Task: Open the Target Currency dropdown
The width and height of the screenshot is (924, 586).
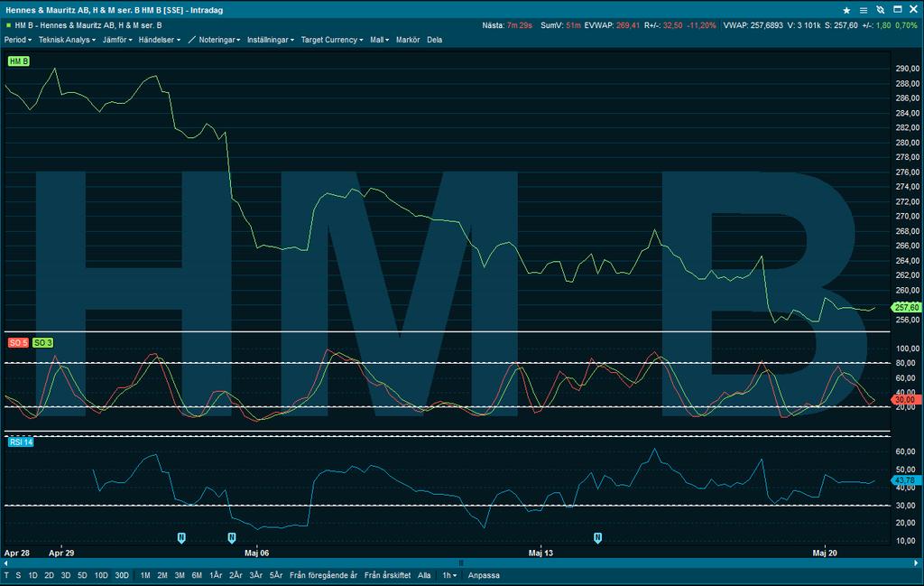Action: point(332,40)
